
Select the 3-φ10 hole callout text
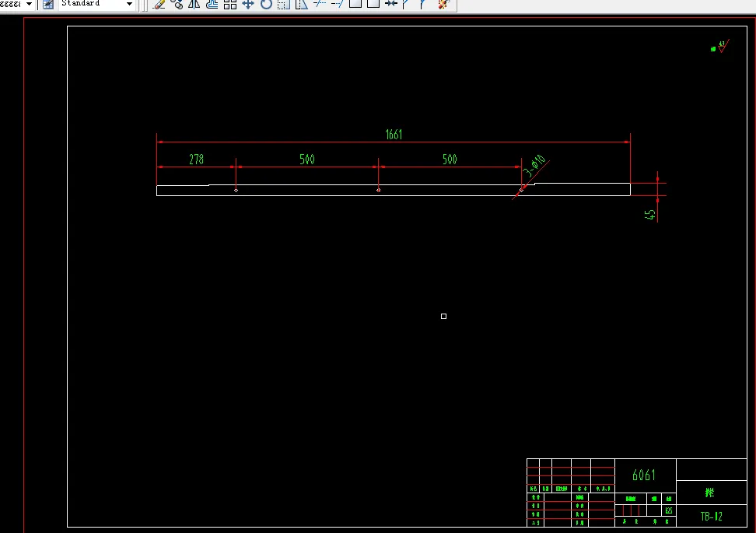coord(534,166)
